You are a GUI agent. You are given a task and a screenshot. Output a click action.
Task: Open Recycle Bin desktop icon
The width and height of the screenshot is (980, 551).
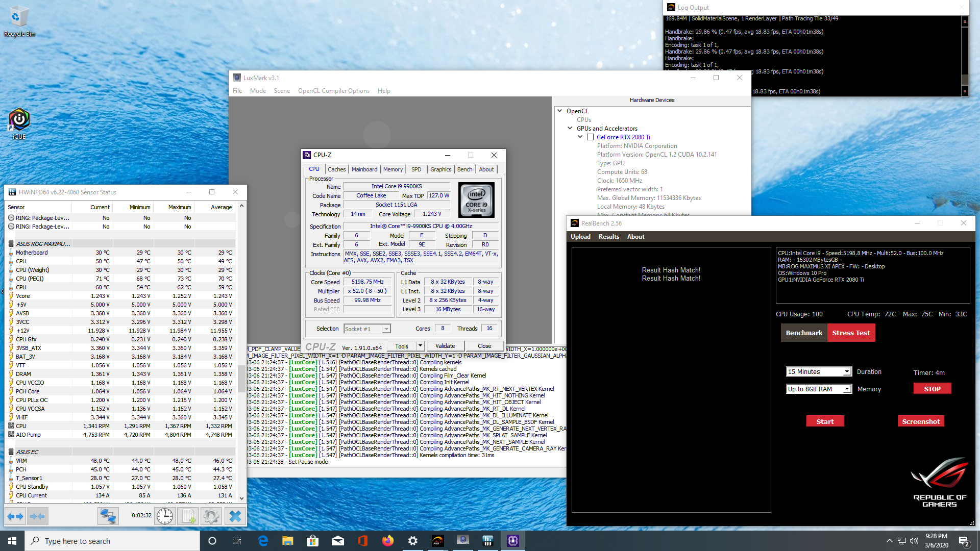click(x=19, y=21)
